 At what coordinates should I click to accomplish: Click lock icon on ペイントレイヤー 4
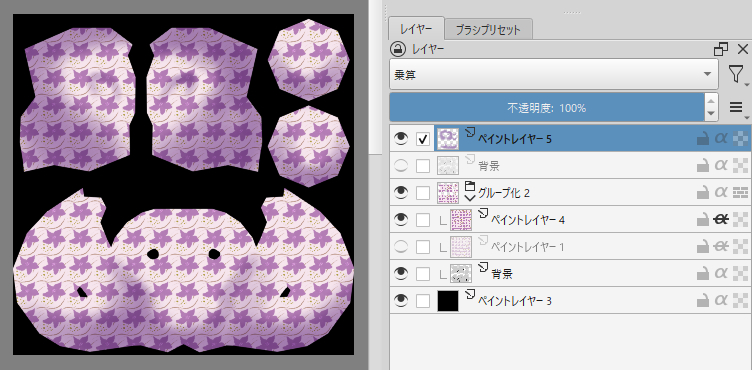coord(703,220)
